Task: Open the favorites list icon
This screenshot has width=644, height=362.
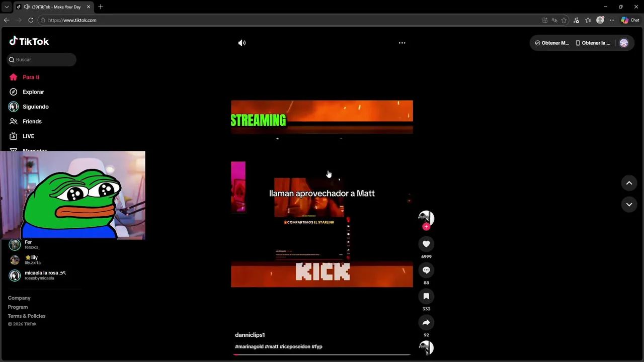Action: 588,20
